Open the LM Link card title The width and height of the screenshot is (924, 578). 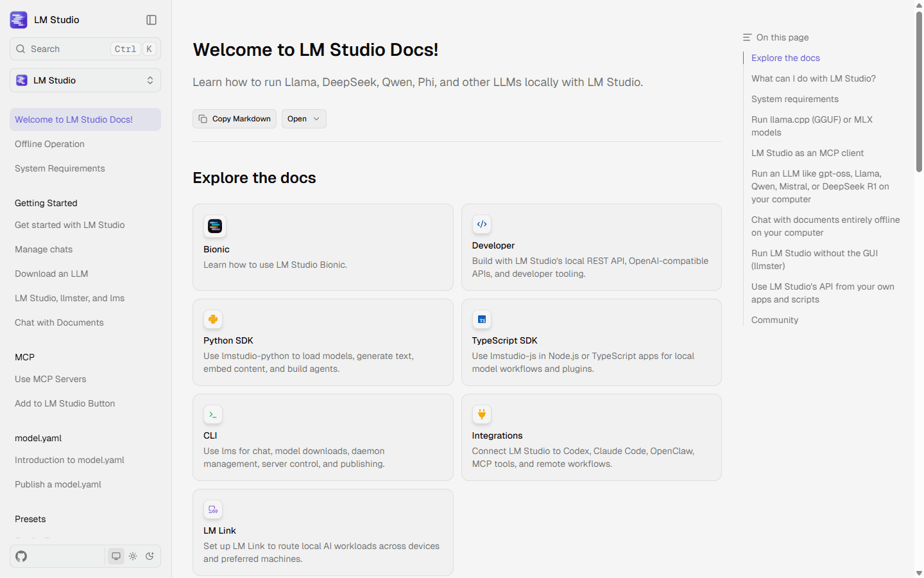coord(219,530)
